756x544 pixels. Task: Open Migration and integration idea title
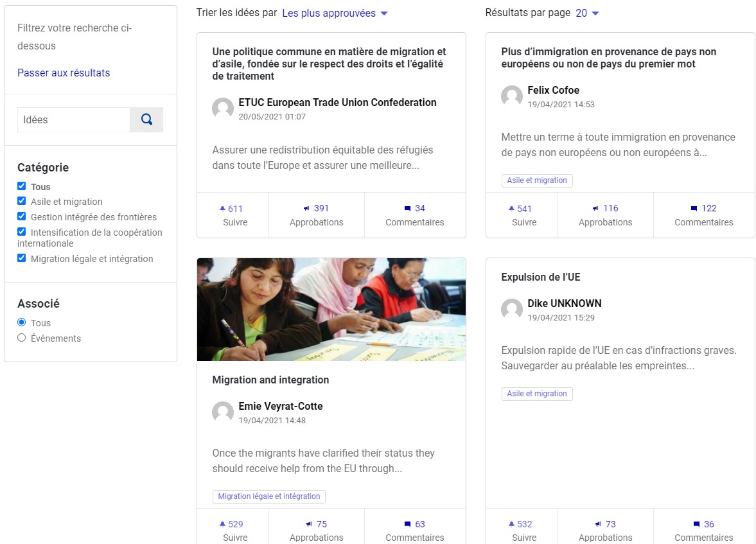coord(270,380)
